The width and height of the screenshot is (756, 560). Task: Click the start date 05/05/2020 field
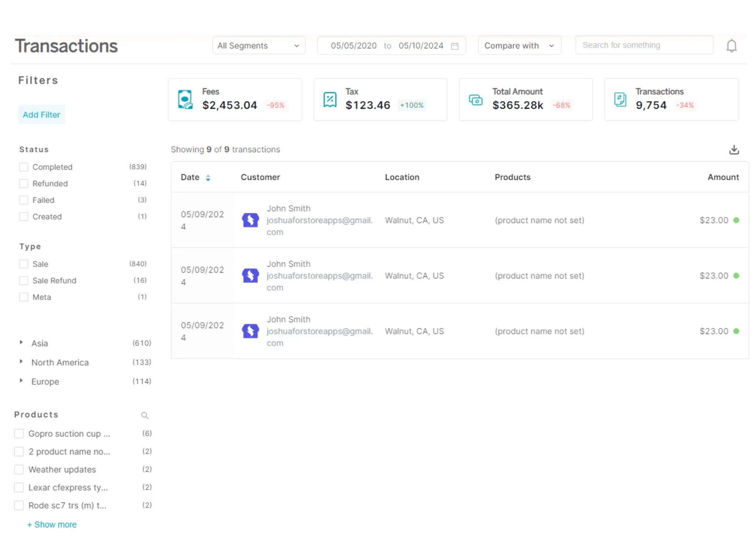(x=354, y=45)
